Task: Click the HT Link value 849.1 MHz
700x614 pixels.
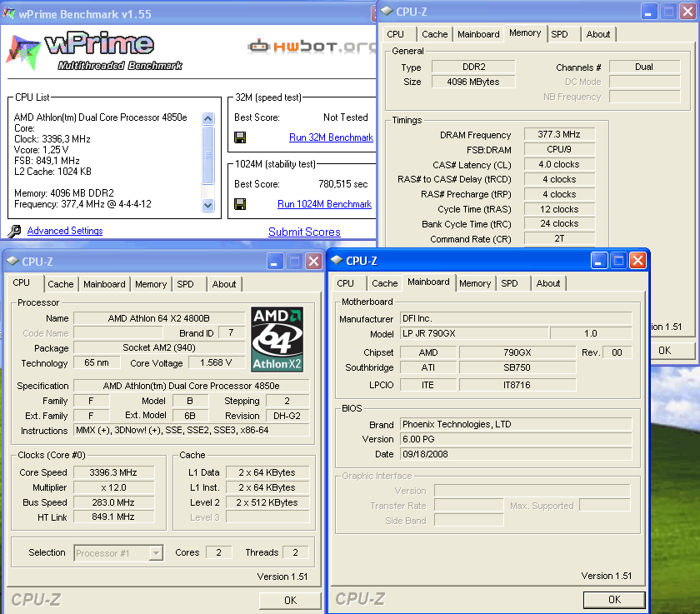Action: (113, 517)
